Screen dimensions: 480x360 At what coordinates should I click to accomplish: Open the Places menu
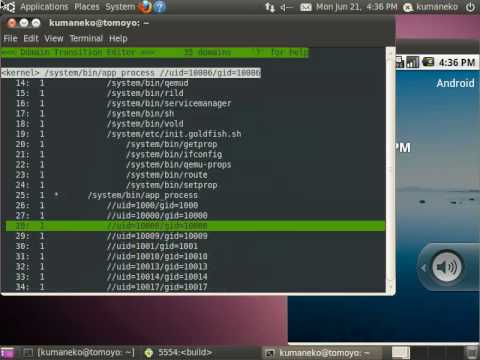87,7
